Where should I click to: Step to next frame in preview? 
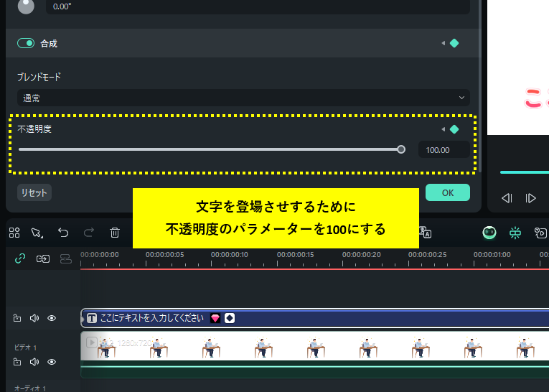(x=530, y=198)
